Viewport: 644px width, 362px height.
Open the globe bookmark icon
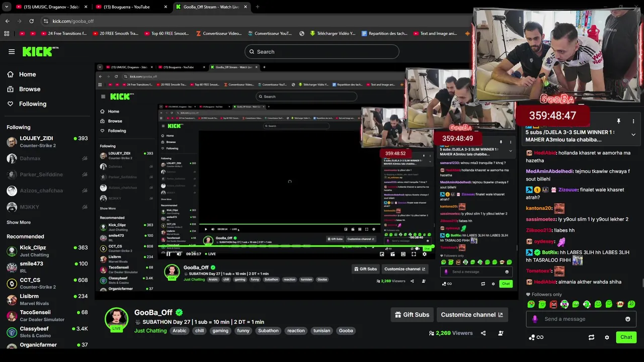coord(302,34)
